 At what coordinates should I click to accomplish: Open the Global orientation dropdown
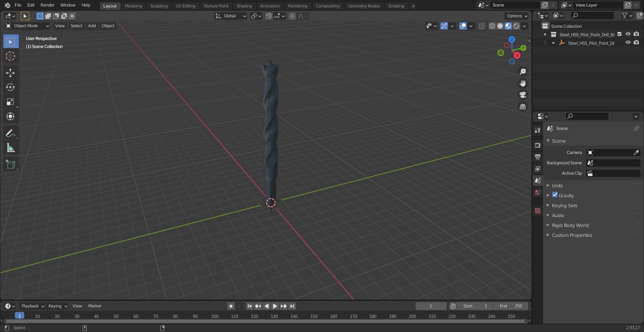[x=231, y=16]
